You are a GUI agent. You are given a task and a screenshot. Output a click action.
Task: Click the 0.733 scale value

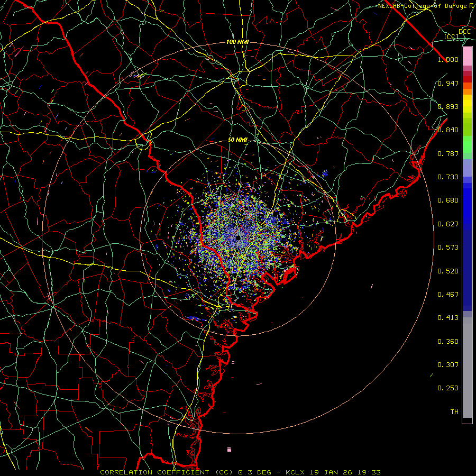tap(448, 177)
